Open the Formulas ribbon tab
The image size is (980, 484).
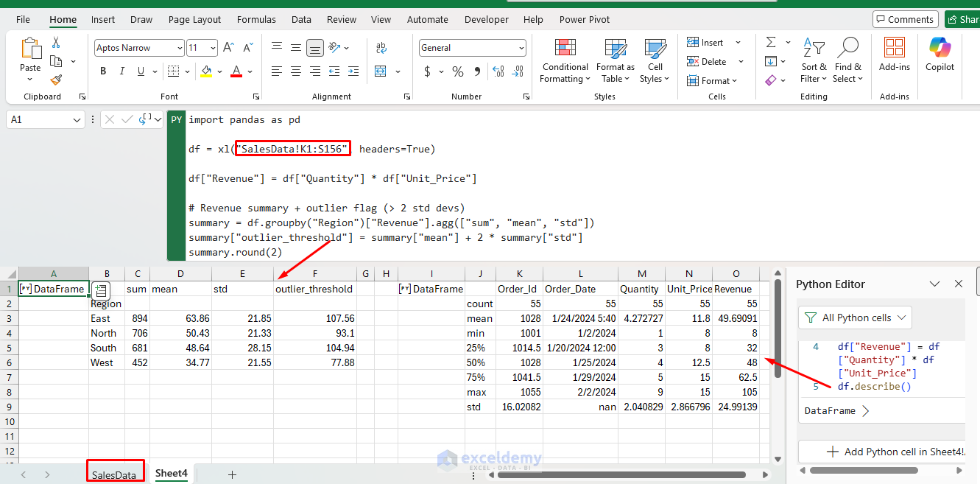pyautogui.click(x=256, y=20)
